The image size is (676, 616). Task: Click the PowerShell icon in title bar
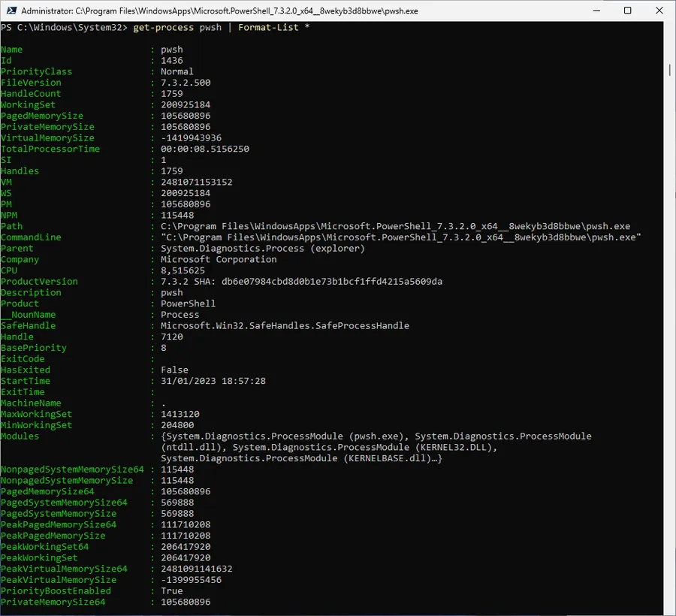click(11, 11)
